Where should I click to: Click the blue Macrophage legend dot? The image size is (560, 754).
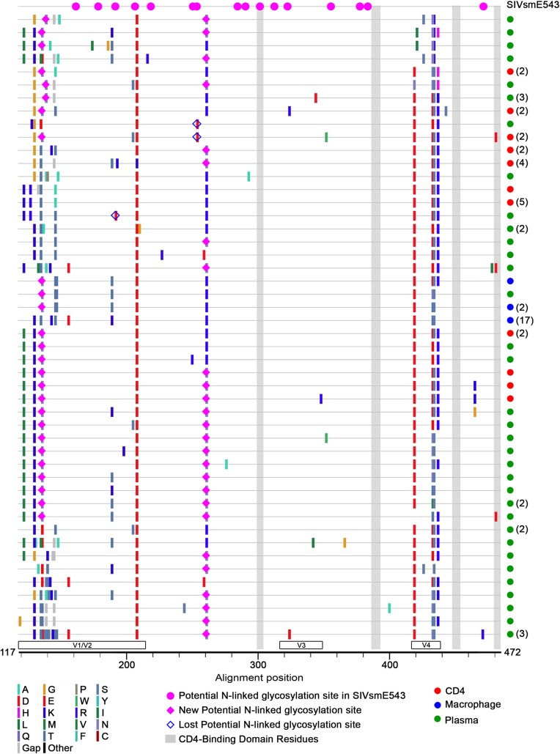point(438,705)
